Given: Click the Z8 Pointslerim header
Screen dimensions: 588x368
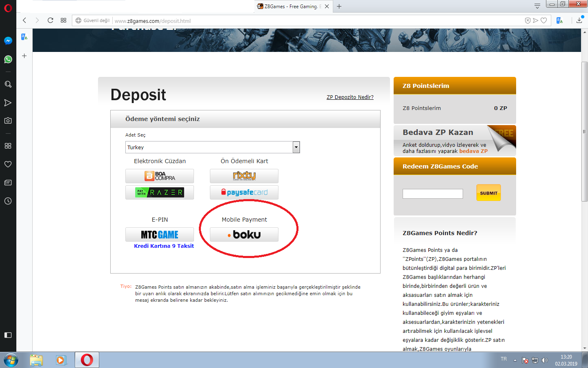Looking at the screenshot, I should click(455, 85).
